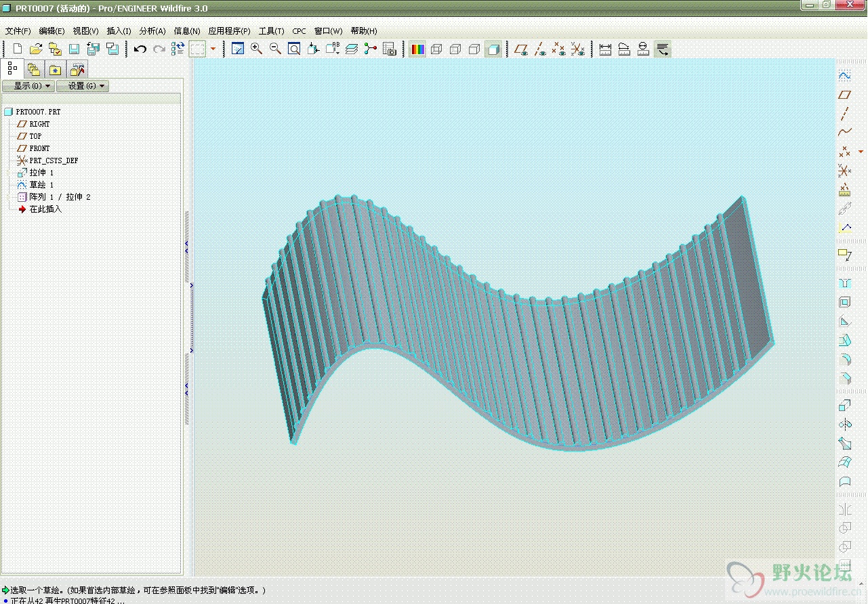Click the annotation feature tool icon
Image resolution: width=868 pixels, height=604 pixels.
(x=844, y=254)
